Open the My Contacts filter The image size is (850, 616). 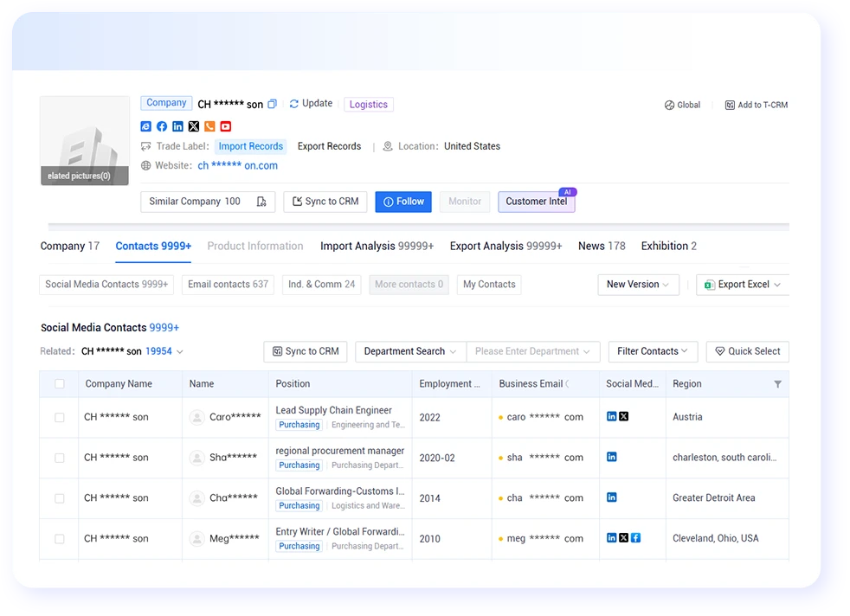pyautogui.click(x=489, y=285)
